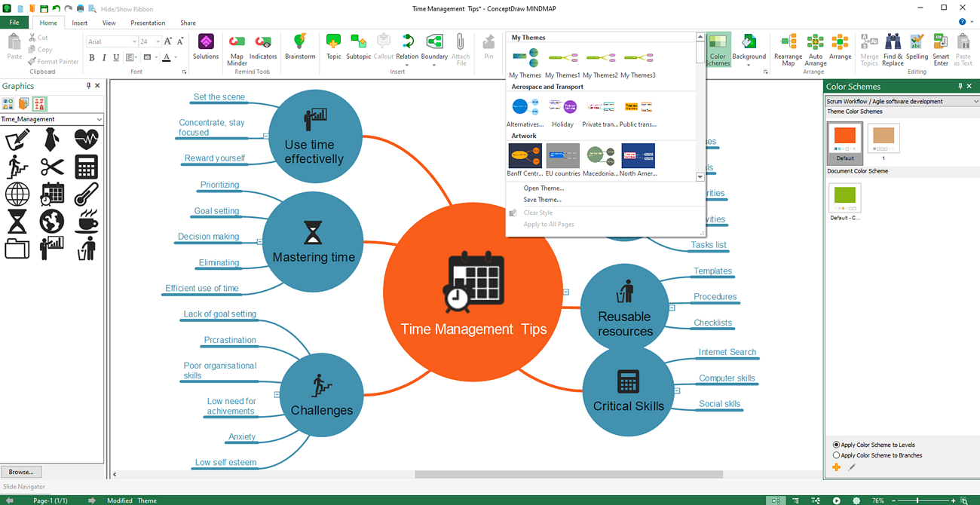Select the calculator clipart in Graphics panel
The image size is (980, 505).
86,167
